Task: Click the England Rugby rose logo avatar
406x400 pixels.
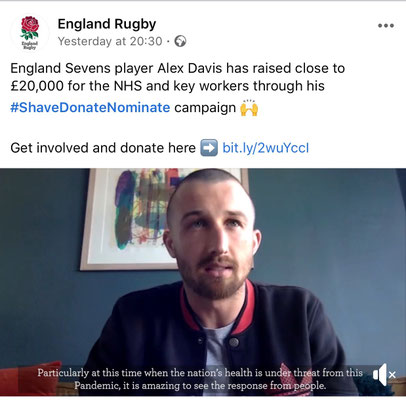Action: coord(30,33)
